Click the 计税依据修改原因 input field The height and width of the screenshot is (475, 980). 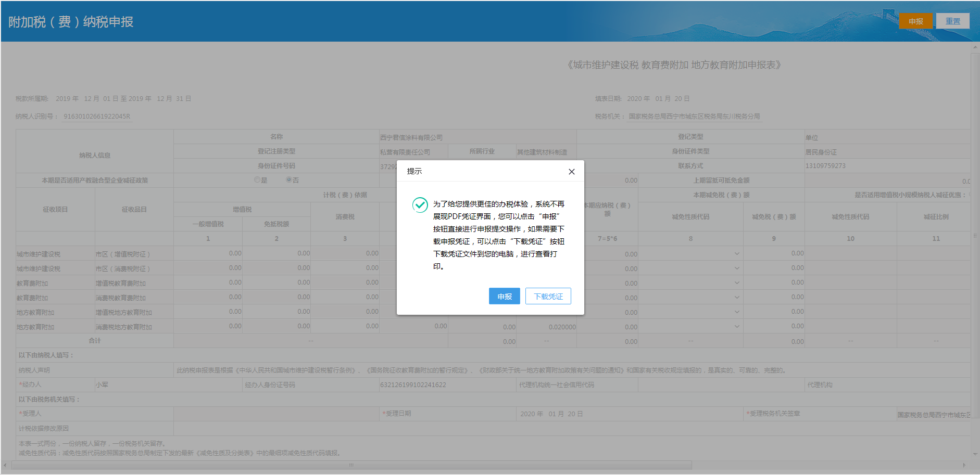pyautogui.click(x=572, y=429)
